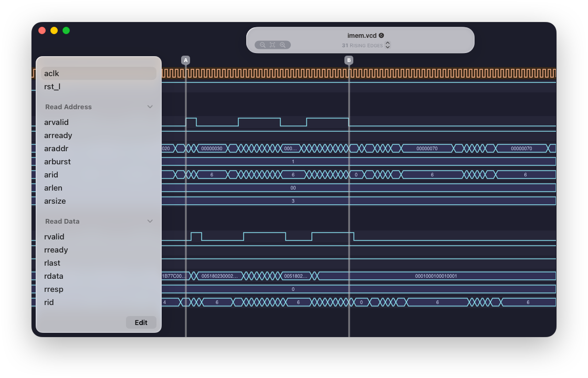Select the arsize signal

[x=99, y=201]
